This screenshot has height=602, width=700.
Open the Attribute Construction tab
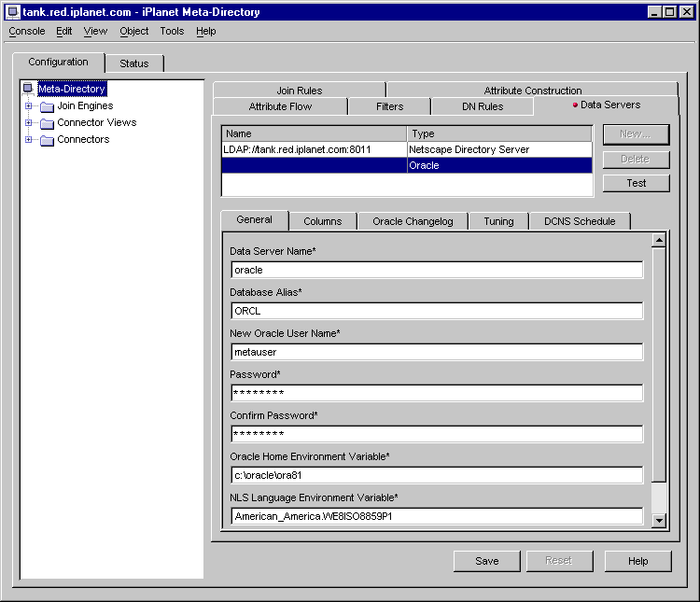(x=533, y=90)
